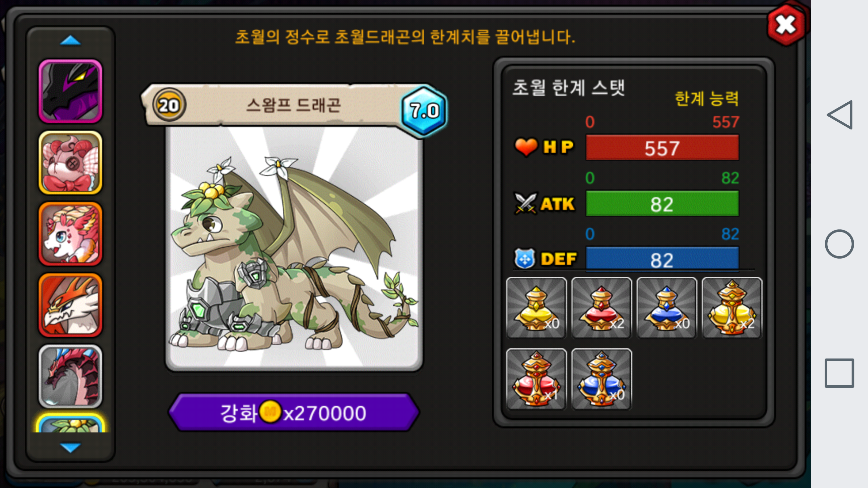Select the large yellow essence potion x2

(x=732, y=308)
